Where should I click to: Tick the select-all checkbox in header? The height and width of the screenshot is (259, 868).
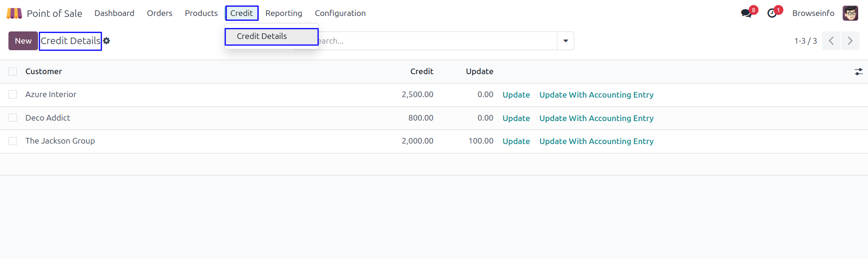(13, 71)
